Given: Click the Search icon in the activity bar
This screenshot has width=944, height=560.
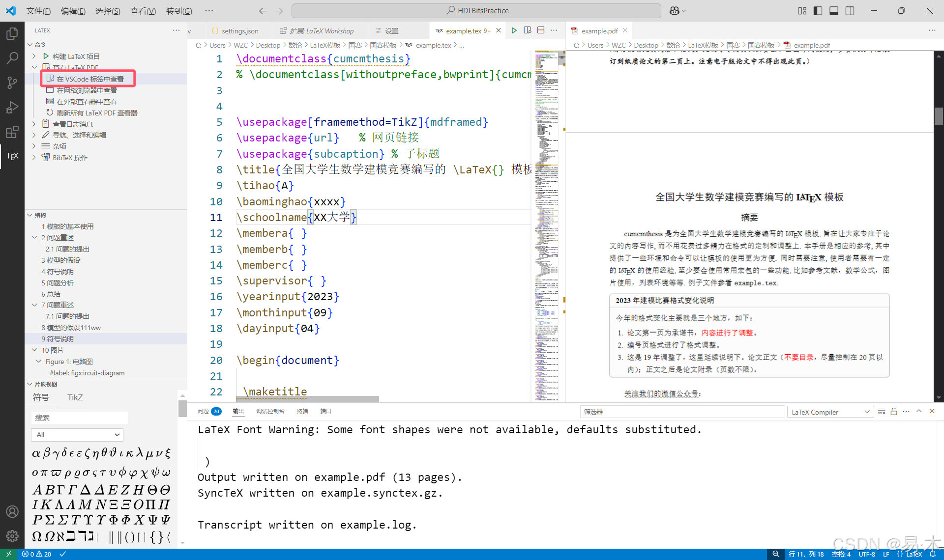Looking at the screenshot, I should 12,58.
